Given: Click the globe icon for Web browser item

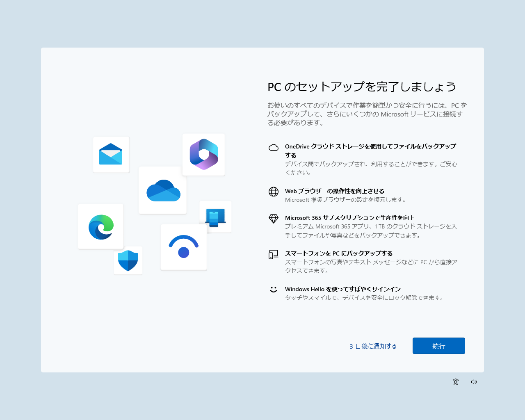Looking at the screenshot, I should [274, 192].
